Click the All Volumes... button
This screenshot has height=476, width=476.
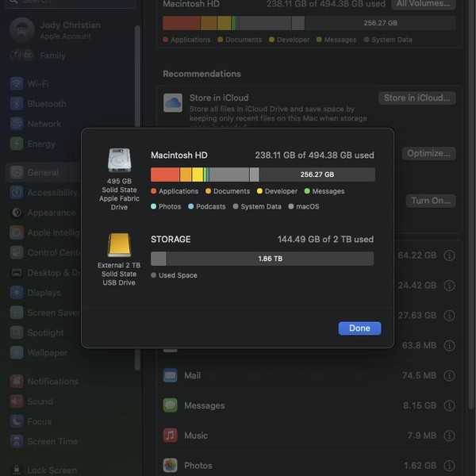[423, 4]
